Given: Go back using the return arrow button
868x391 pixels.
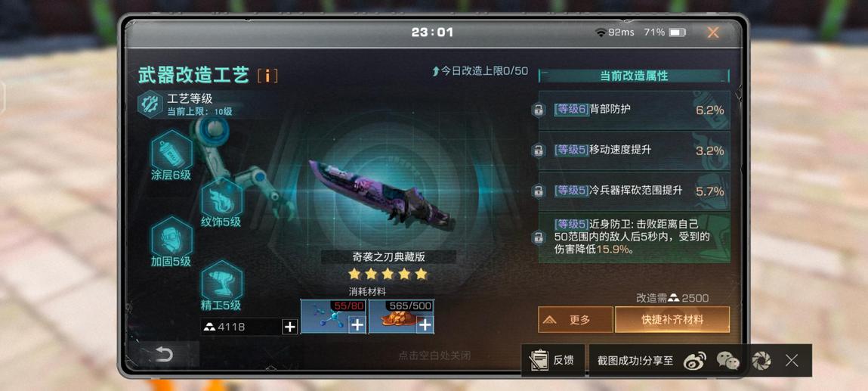Looking at the screenshot, I should 163,354.
